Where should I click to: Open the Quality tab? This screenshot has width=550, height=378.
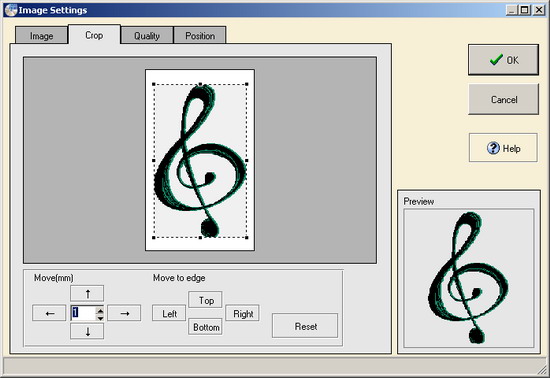point(147,36)
